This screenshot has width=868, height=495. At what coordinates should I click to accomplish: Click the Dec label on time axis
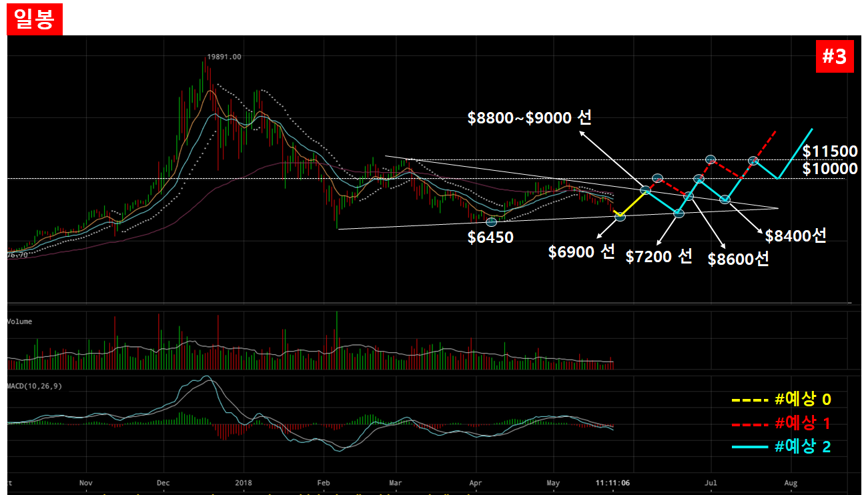[163, 482]
